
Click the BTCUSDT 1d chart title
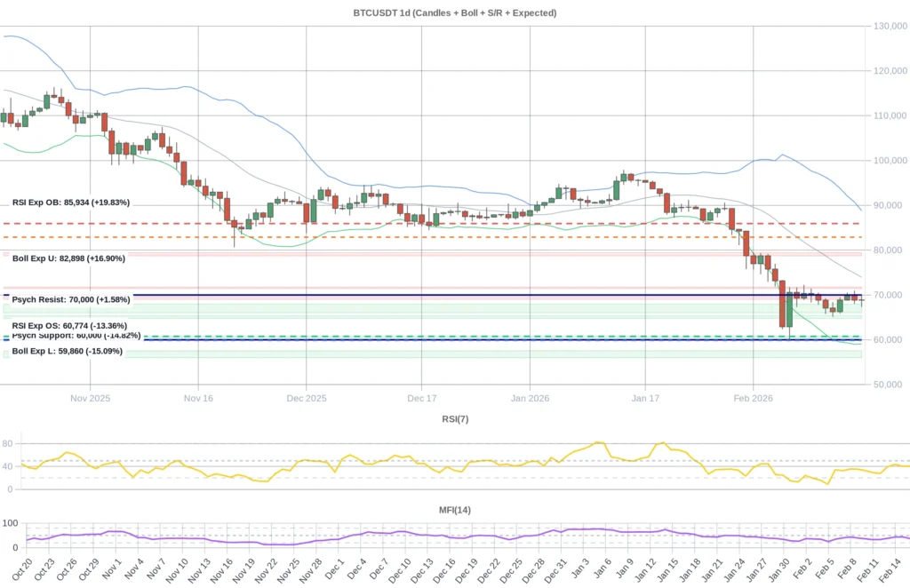[455, 12]
